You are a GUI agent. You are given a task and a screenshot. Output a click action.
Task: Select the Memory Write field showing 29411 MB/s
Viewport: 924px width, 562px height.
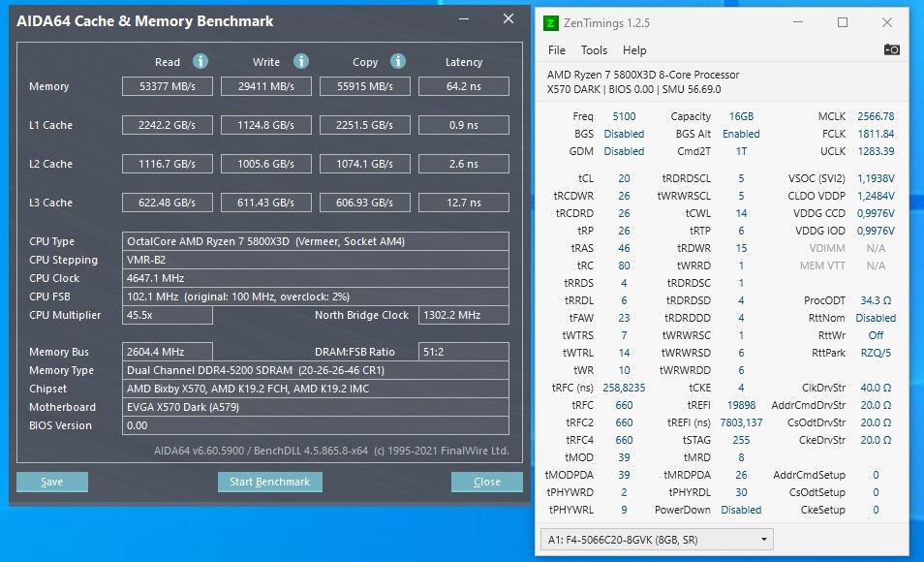[x=265, y=86]
